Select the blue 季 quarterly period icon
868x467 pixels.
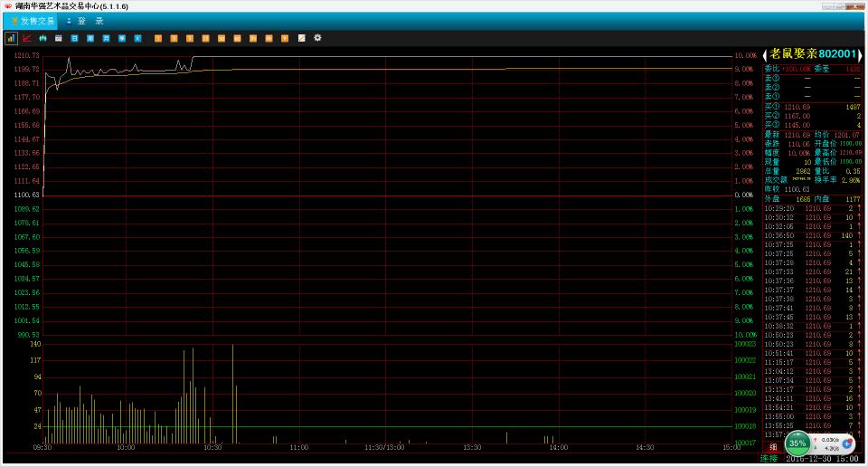click(122, 38)
